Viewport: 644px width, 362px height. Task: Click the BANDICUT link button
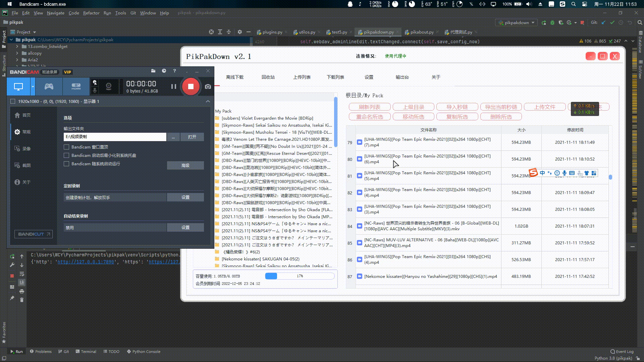34,234
